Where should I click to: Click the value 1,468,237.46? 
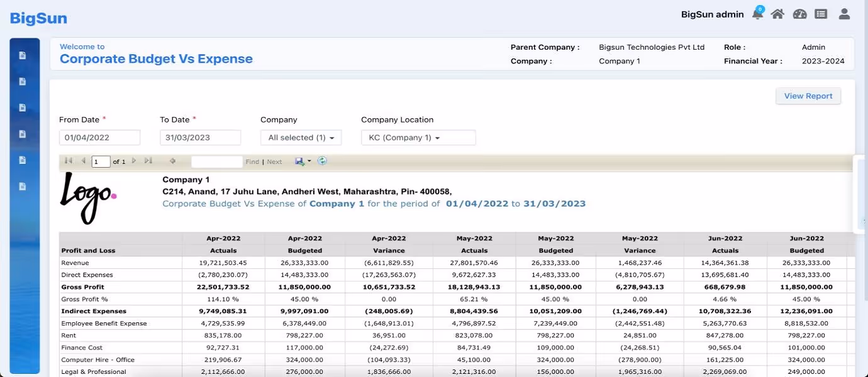click(x=640, y=263)
